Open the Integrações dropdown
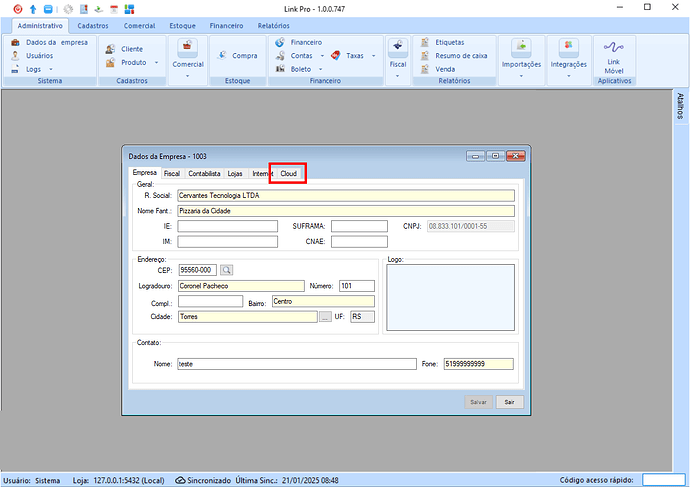 [568, 65]
